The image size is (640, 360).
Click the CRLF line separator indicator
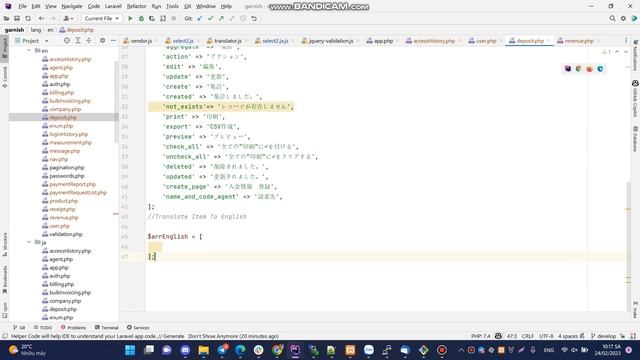[528, 336]
